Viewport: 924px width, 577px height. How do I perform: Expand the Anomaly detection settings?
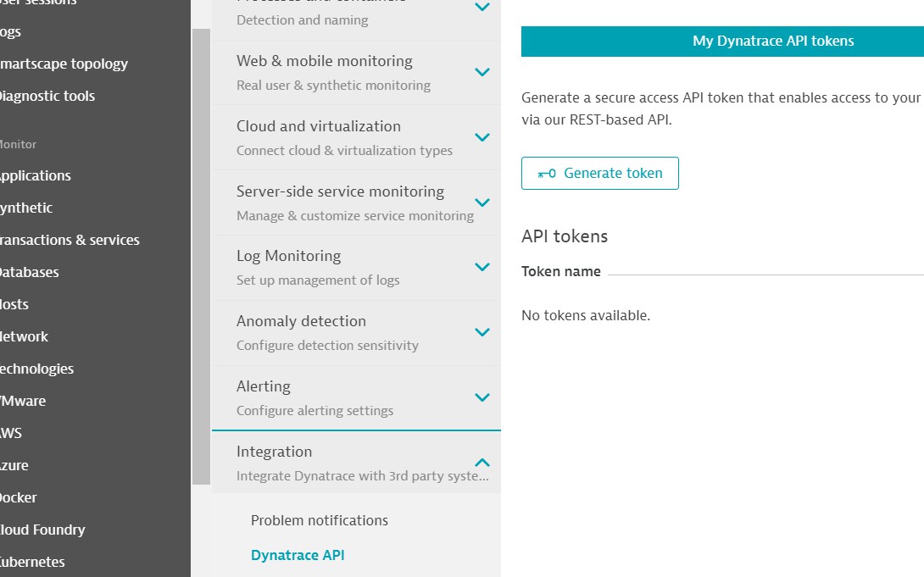click(356, 332)
